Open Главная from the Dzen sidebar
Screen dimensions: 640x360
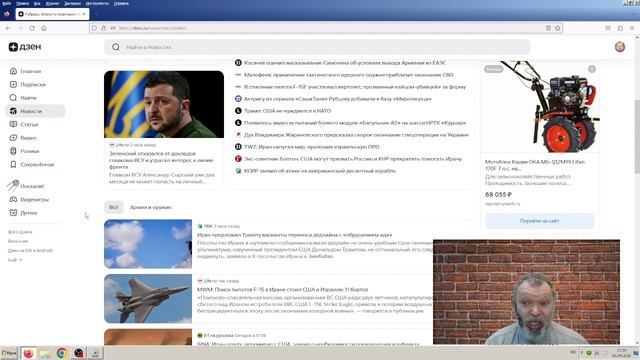[x=25, y=71]
